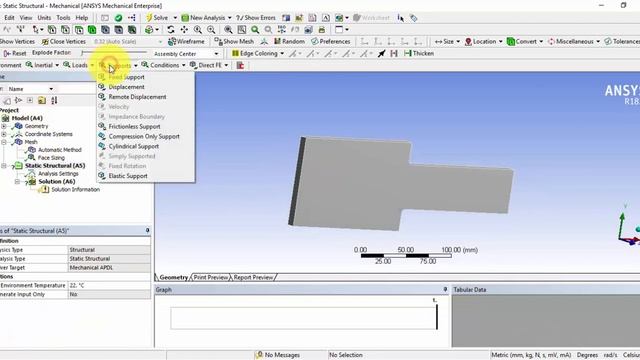Open the Size dropdown button

pyautogui.click(x=447, y=42)
